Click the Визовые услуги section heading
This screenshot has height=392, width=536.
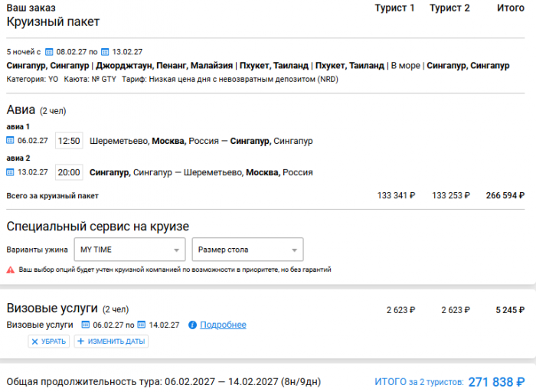pos(52,309)
